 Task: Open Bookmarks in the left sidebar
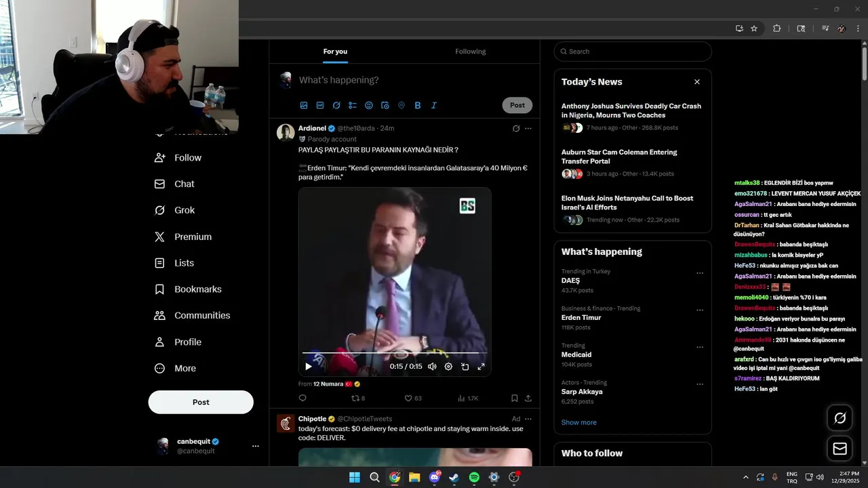188,289
